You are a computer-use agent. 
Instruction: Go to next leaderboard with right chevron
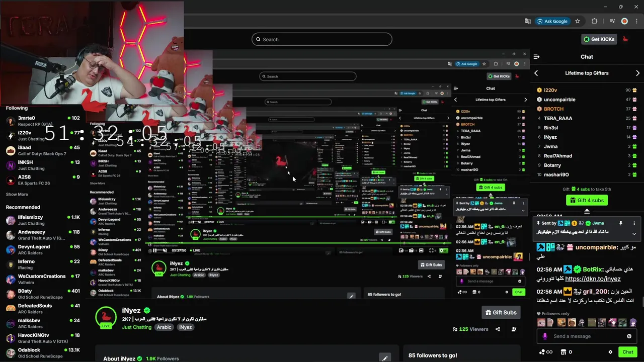click(x=638, y=73)
